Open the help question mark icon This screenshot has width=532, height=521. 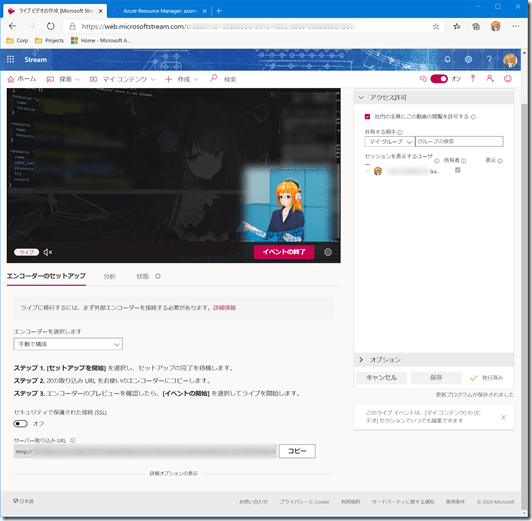tap(489, 59)
